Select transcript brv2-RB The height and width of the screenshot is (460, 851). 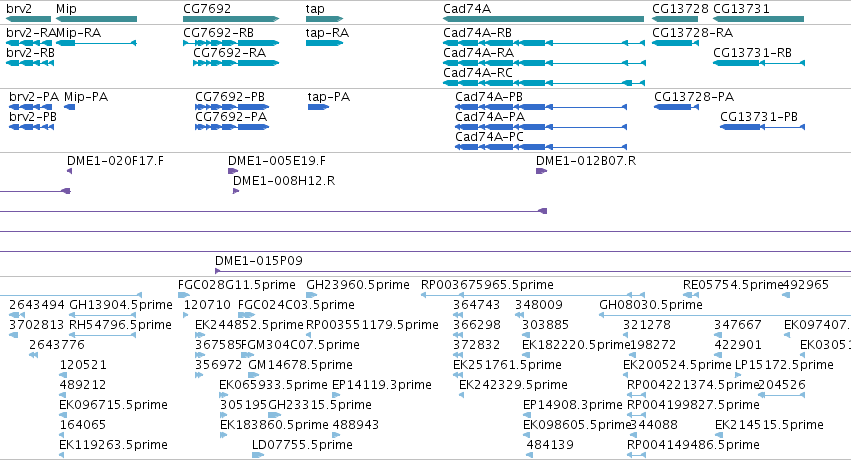pos(30,63)
